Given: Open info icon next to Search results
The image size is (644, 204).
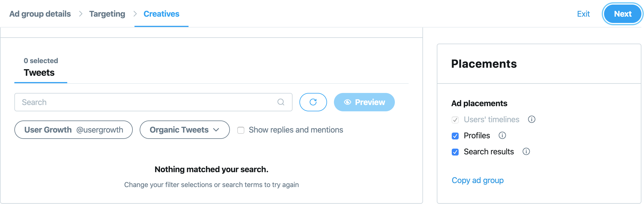Looking at the screenshot, I should pos(526,151).
